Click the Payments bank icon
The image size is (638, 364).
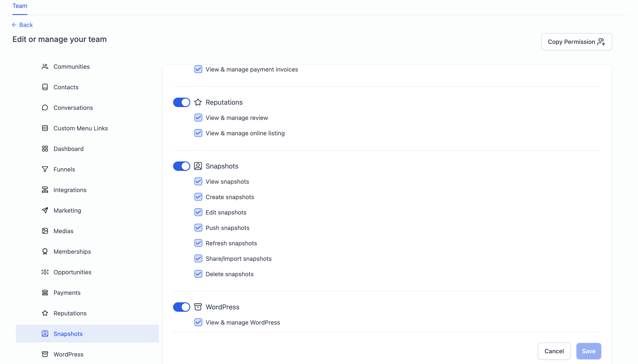[x=45, y=292]
